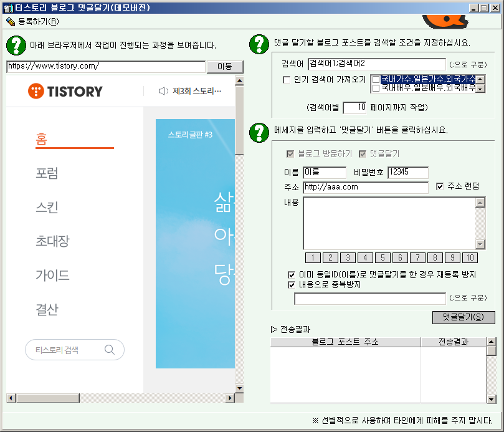Click question mark icon for message entry
This screenshot has height=432, width=504.
259,132
